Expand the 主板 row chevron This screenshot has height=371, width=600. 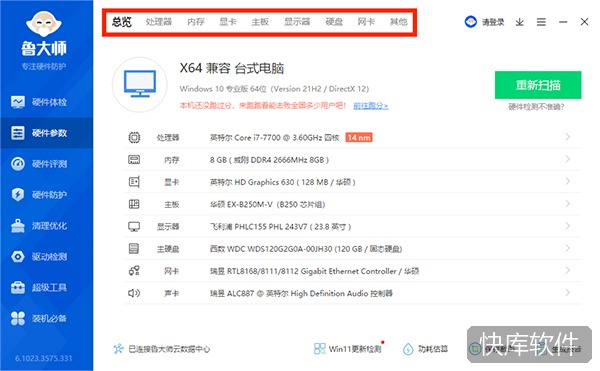[567, 203]
